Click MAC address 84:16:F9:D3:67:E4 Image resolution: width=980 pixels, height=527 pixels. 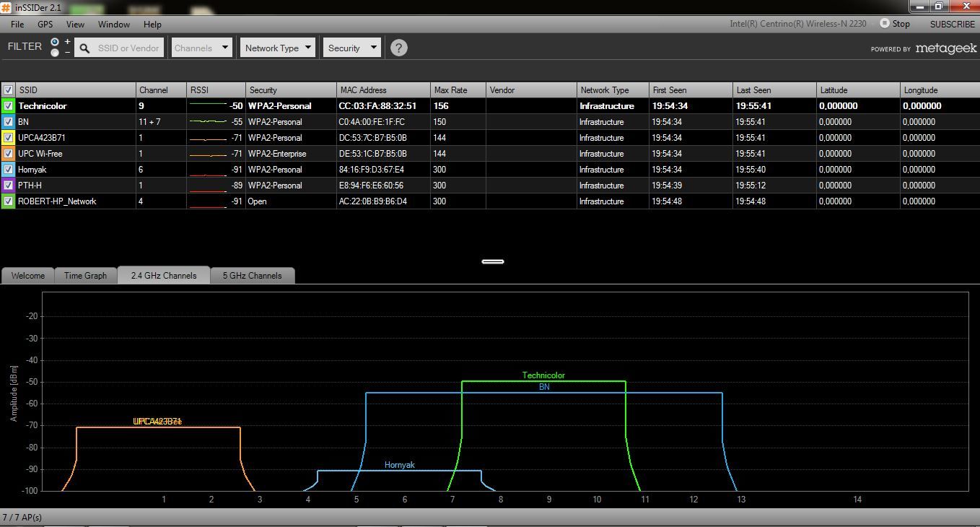click(372, 170)
